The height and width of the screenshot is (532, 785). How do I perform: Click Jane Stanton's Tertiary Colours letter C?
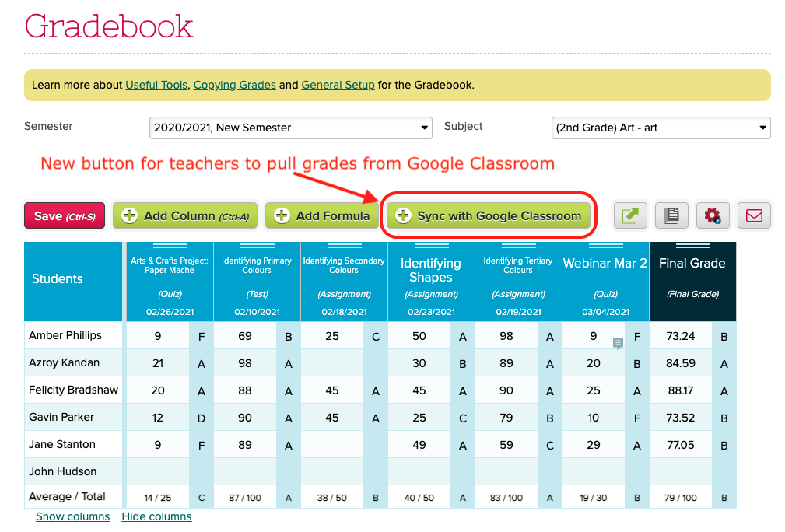[x=550, y=445]
